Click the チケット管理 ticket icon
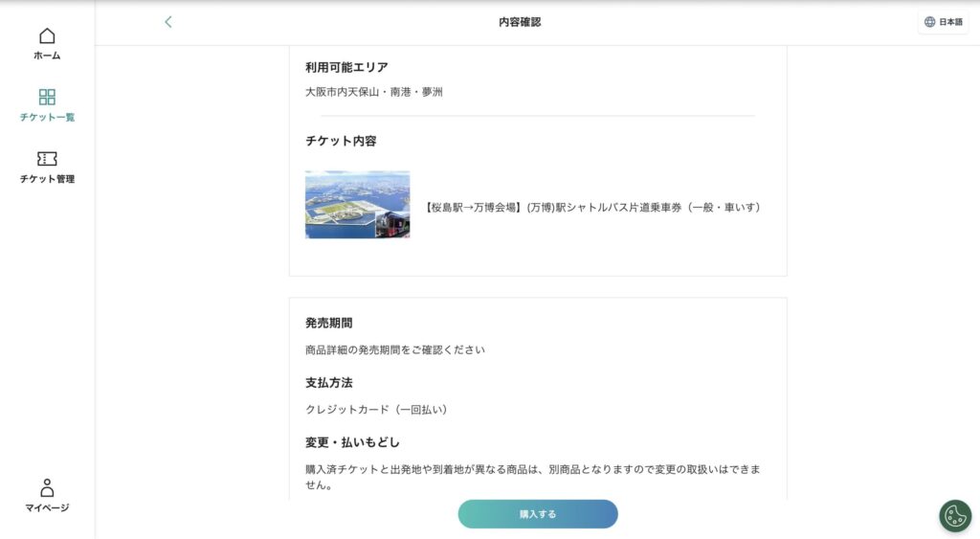This screenshot has width=980, height=539. [47, 159]
